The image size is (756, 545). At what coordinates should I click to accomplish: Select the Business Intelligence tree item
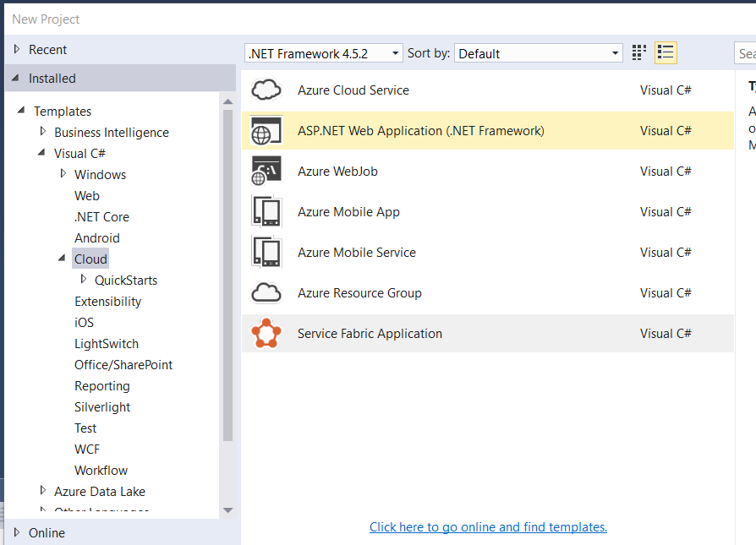(x=112, y=133)
